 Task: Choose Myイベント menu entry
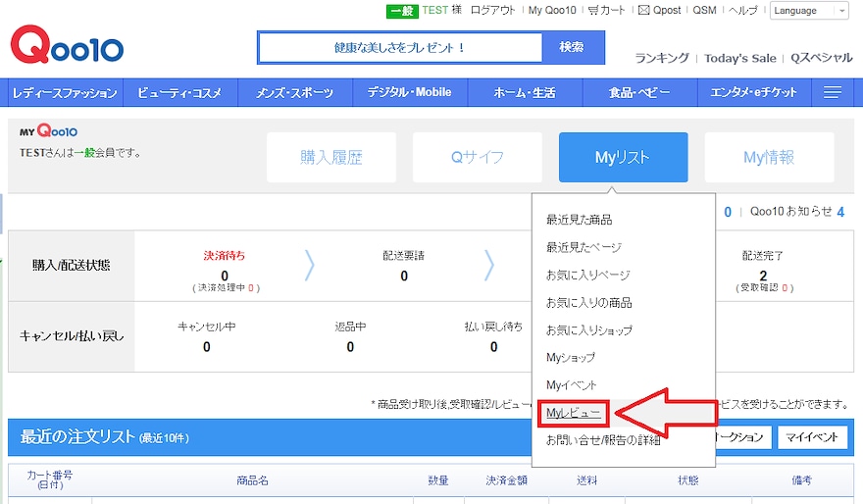pos(572,384)
